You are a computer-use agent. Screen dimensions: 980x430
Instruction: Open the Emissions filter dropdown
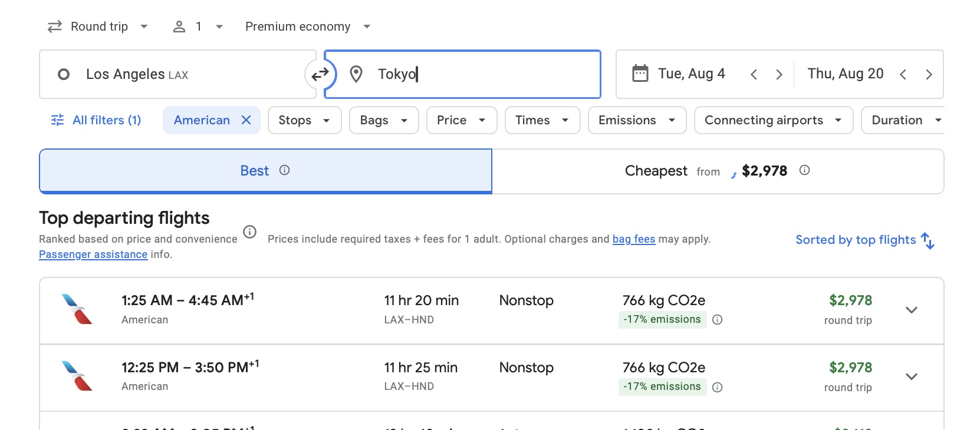coord(637,120)
